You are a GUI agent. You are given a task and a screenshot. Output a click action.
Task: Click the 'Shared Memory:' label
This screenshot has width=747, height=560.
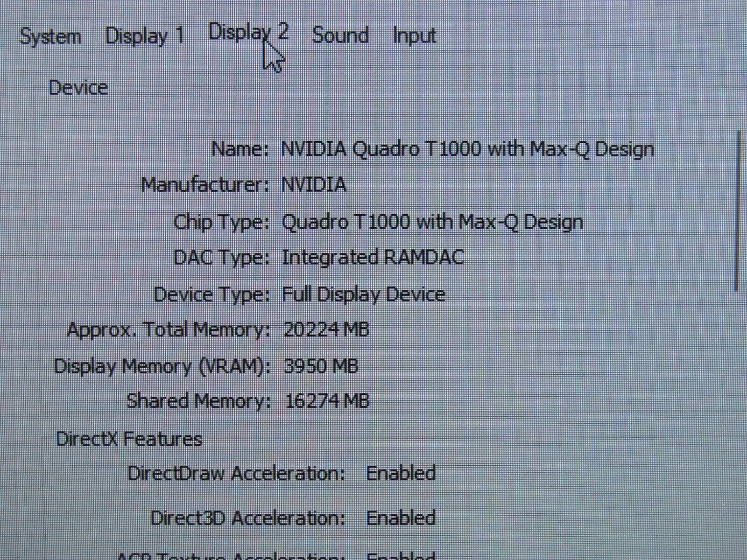[x=198, y=401]
